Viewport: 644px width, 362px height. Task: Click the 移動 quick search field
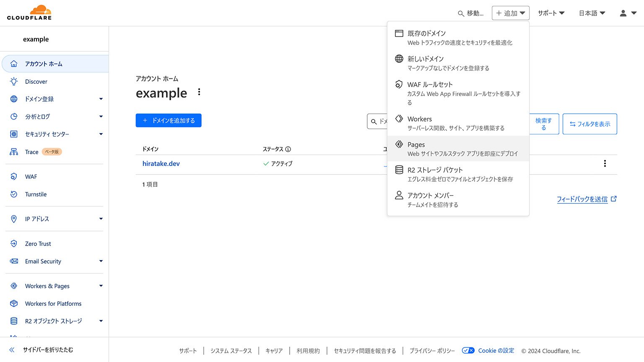[471, 13]
